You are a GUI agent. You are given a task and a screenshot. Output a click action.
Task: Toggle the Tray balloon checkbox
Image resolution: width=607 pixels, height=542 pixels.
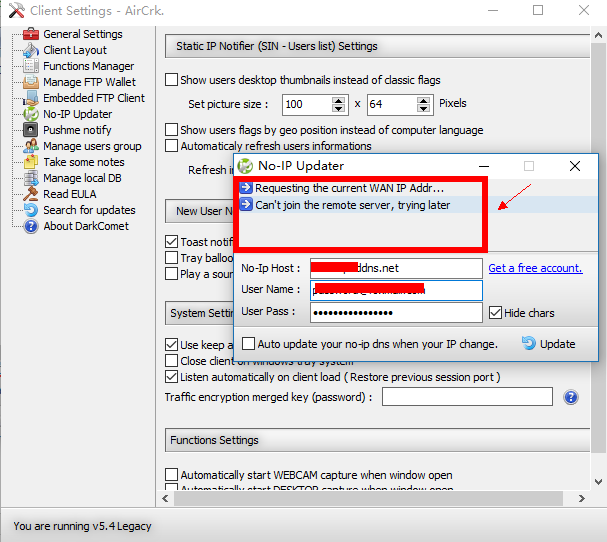(x=171, y=258)
